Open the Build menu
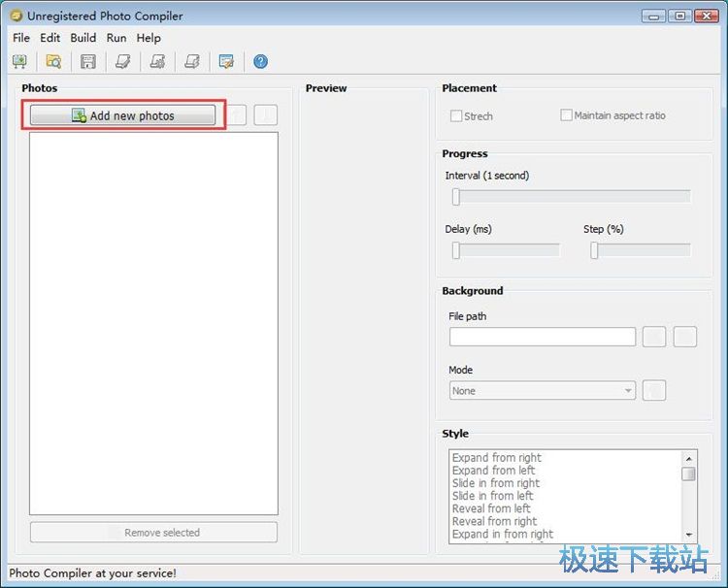Viewport: 728px width, 588px height. (83, 38)
